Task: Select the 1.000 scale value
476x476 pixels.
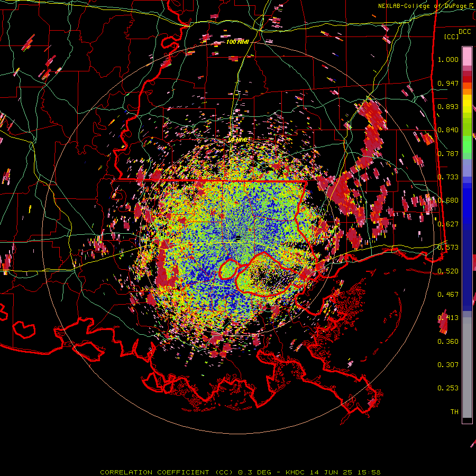Action: pyautogui.click(x=448, y=59)
